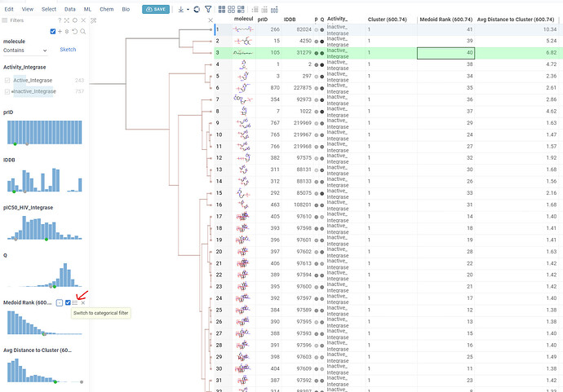
Task: Open the ML menu
Action: tap(87, 9)
